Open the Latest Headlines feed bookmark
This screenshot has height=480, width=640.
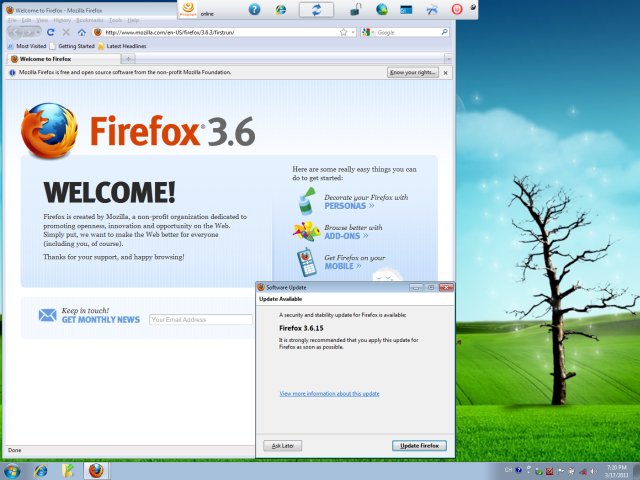coord(122,46)
